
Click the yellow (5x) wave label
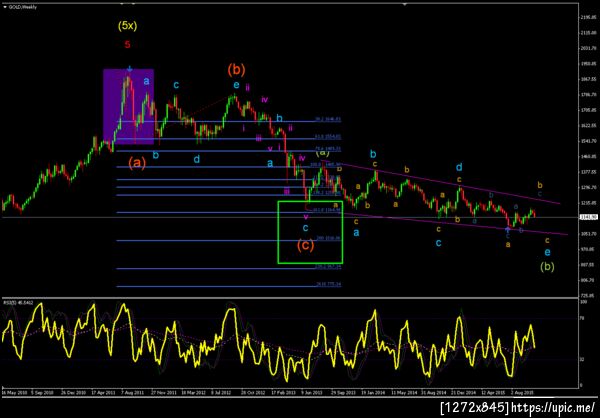(127, 26)
